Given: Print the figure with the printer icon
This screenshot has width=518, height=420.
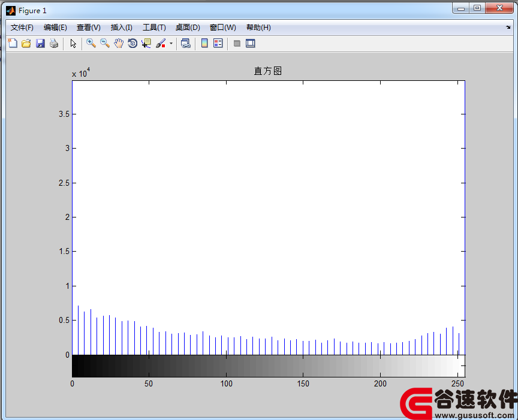Looking at the screenshot, I should (54, 43).
